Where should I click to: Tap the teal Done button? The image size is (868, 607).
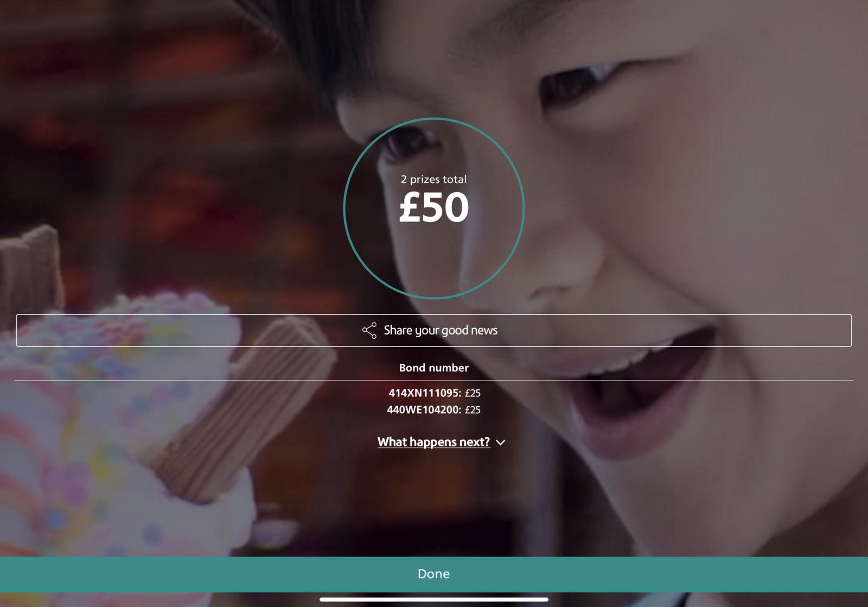tap(434, 574)
